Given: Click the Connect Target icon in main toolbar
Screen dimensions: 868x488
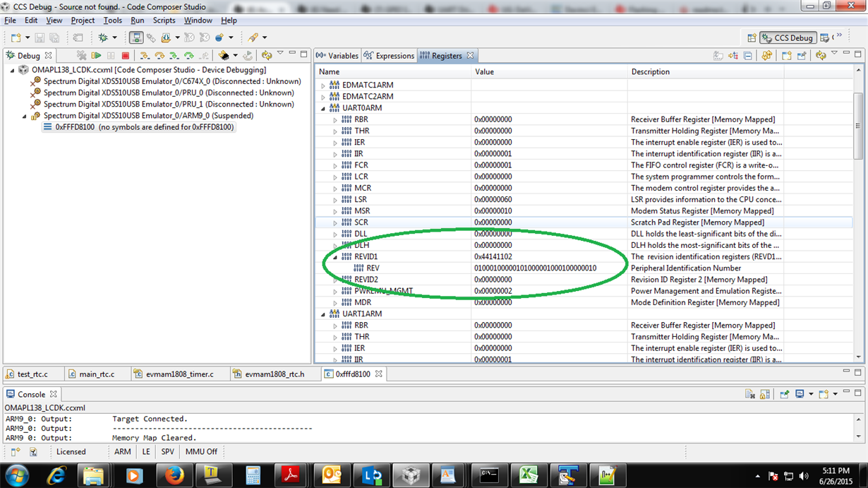Looking at the screenshot, I should click(151, 37).
